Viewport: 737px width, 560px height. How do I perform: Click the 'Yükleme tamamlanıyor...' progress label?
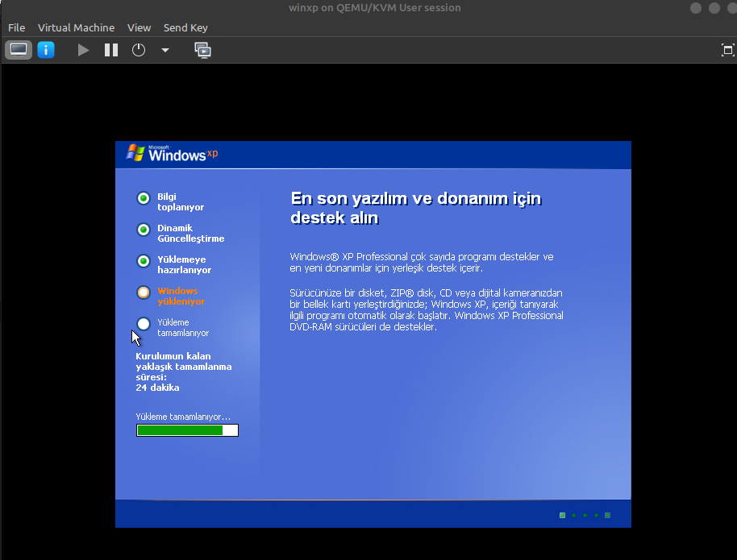pyautogui.click(x=183, y=417)
